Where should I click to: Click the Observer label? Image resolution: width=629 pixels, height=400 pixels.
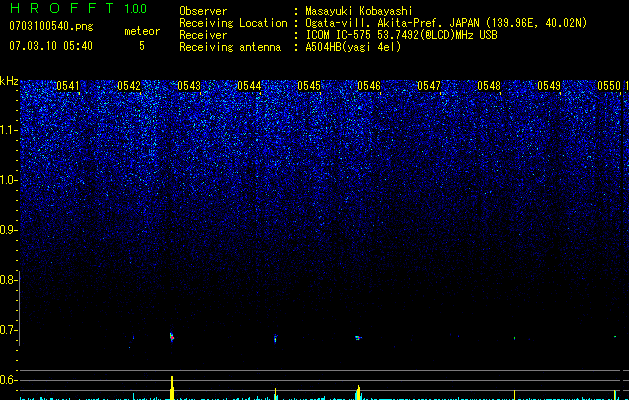tap(203, 11)
